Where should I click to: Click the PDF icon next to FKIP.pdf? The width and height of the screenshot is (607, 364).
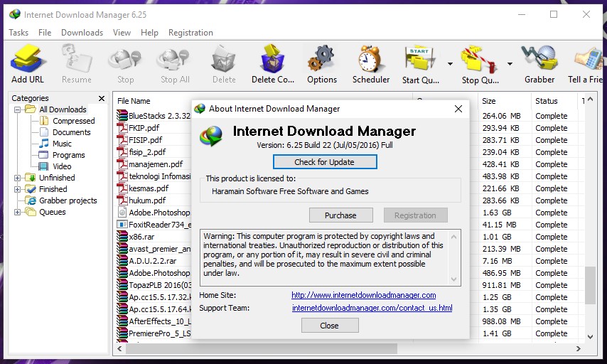coord(122,128)
